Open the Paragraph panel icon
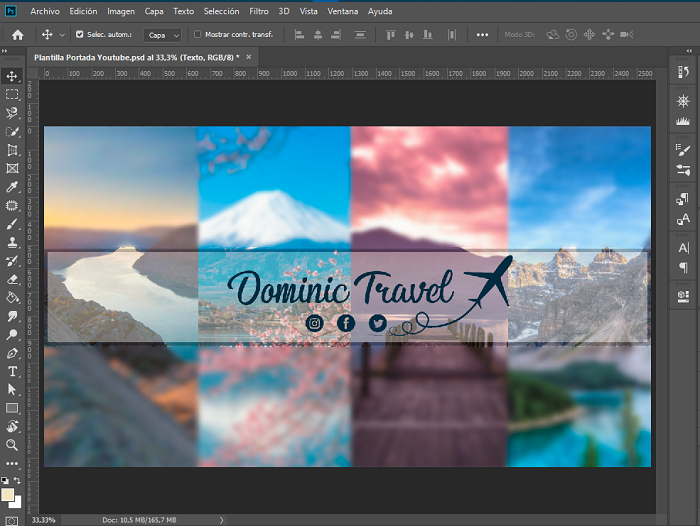The image size is (700, 526). [683, 268]
